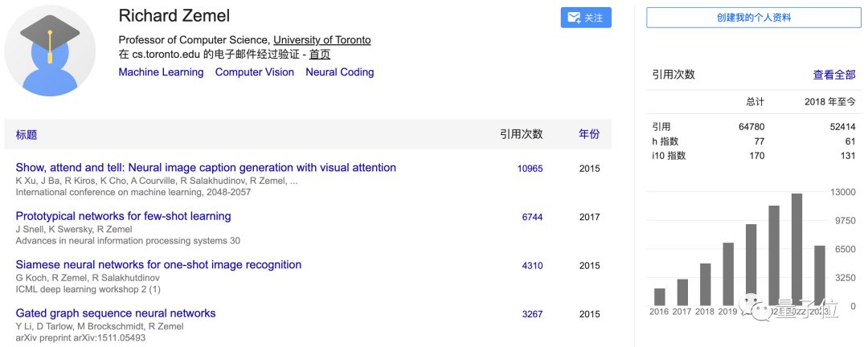Click 查看全部 to view all citations
868x347 pixels.
(833, 75)
